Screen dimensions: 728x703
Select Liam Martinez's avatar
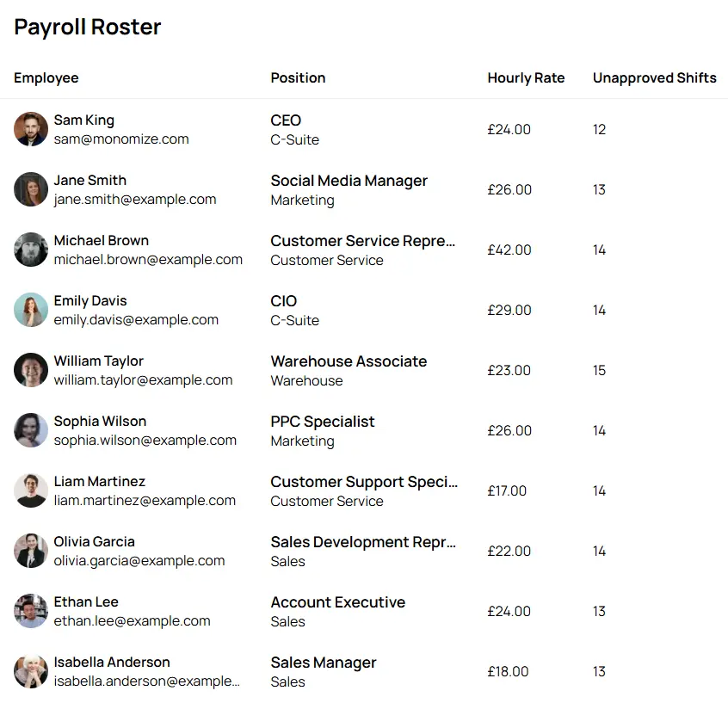pyautogui.click(x=31, y=490)
